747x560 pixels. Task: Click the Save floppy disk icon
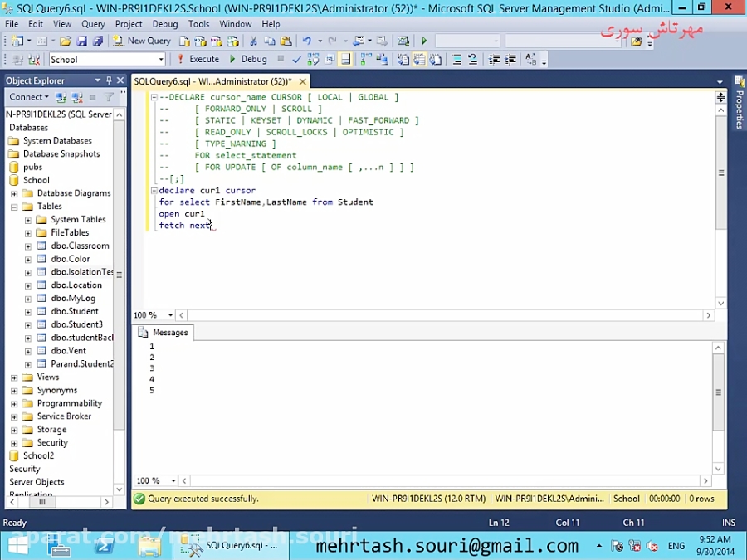(81, 41)
